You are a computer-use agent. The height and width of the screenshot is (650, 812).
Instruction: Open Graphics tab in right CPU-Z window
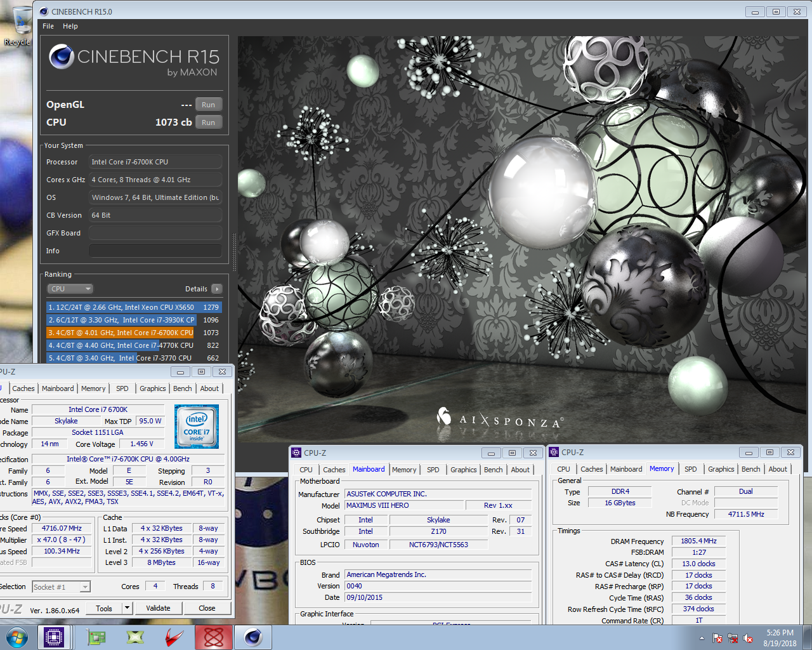pos(721,469)
